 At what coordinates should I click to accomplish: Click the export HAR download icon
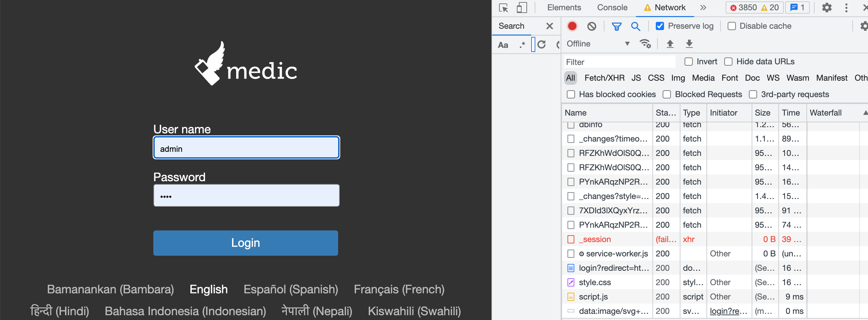pyautogui.click(x=689, y=44)
